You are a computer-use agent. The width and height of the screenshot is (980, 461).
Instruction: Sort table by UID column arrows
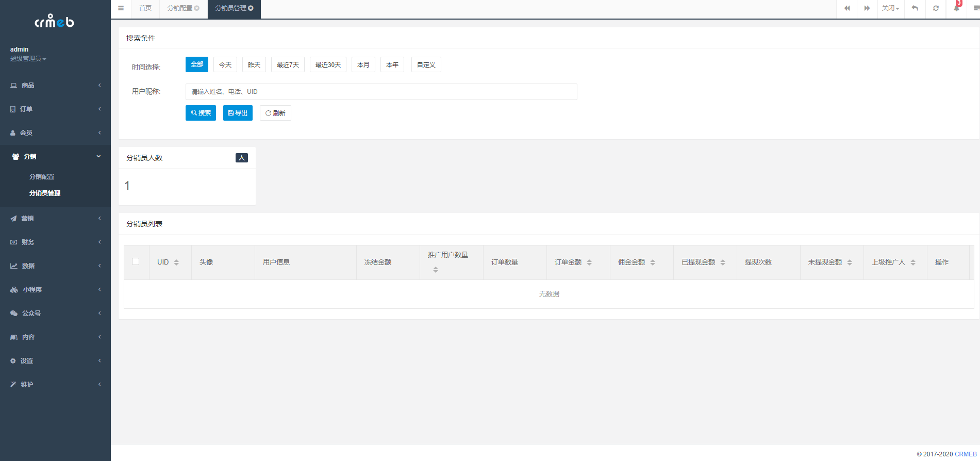[x=176, y=262]
